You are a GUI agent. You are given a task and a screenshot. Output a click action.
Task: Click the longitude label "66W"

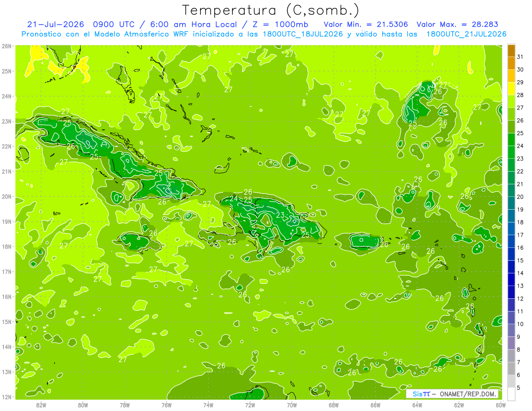[x=376, y=405]
